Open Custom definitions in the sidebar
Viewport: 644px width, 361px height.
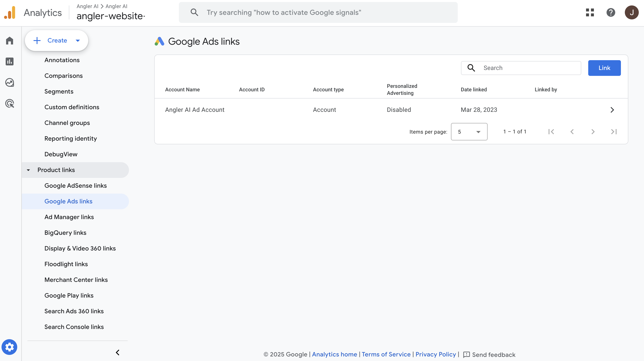[72, 107]
